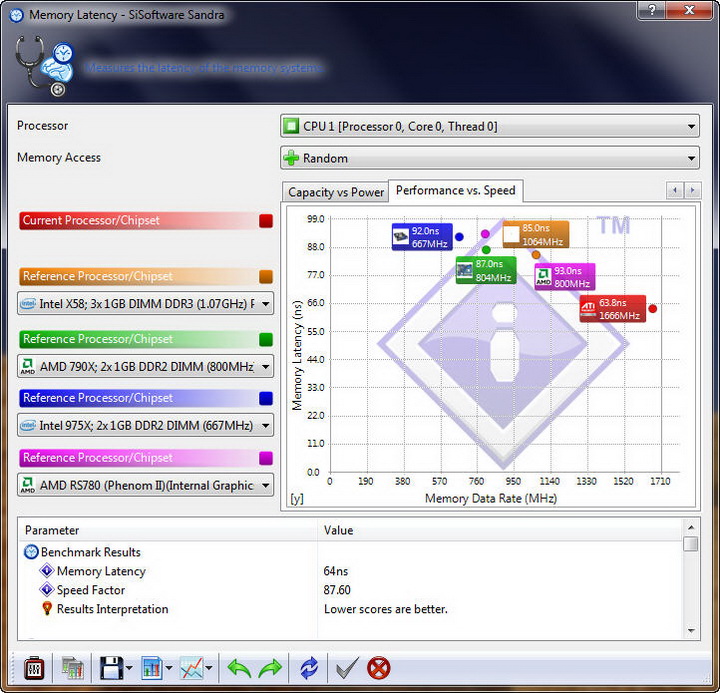Save results with the floppy disk icon
Screen dimensions: 720x693
(x=112, y=668)
